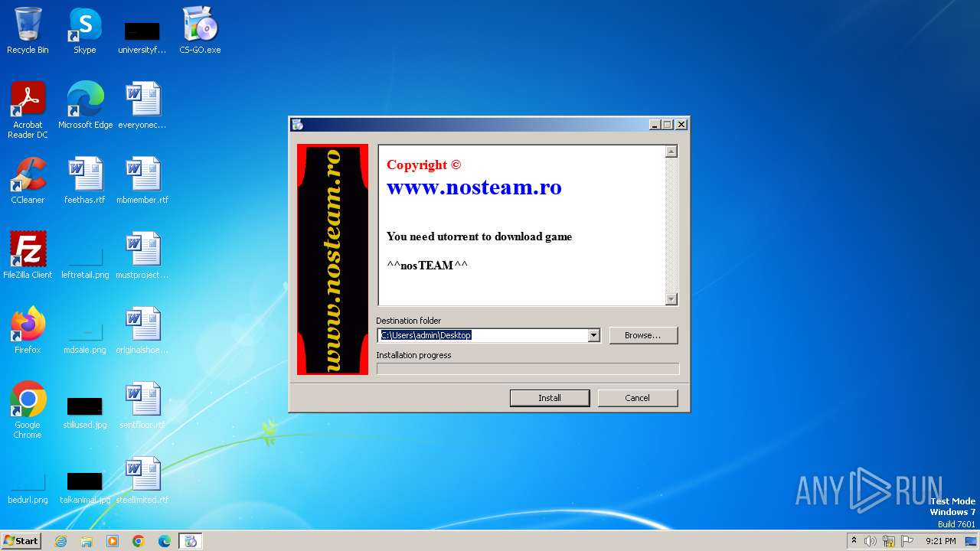
Task: Select feethas.rtf document icon
Action: coord(85,181)
